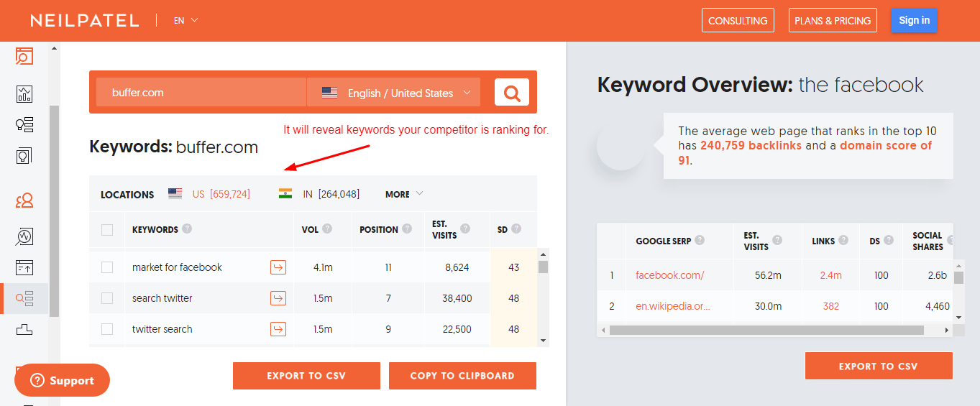The width and height of the screenshot is (980, 406).
Task: Expand the MORE locations dropdown
Action: (x=404, y=194)
